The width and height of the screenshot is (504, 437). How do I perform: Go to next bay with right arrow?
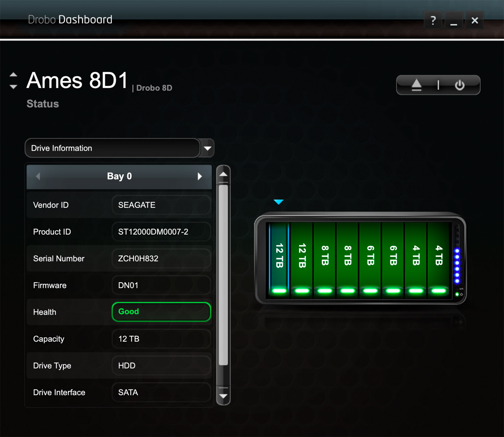click(x=199, y=176)
